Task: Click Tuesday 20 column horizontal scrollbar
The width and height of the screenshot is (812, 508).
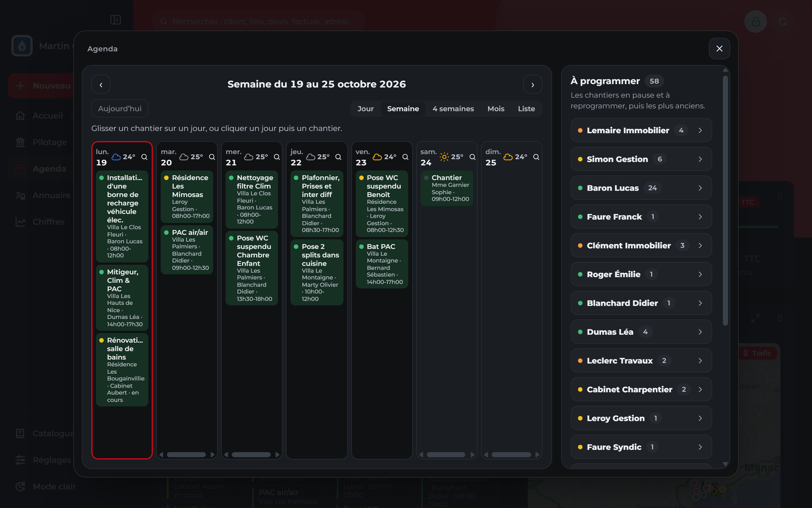Action: click(x=186, y=455)
